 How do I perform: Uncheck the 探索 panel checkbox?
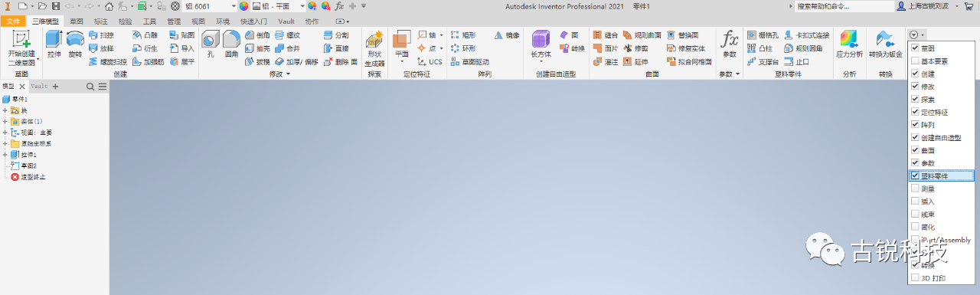915,100
